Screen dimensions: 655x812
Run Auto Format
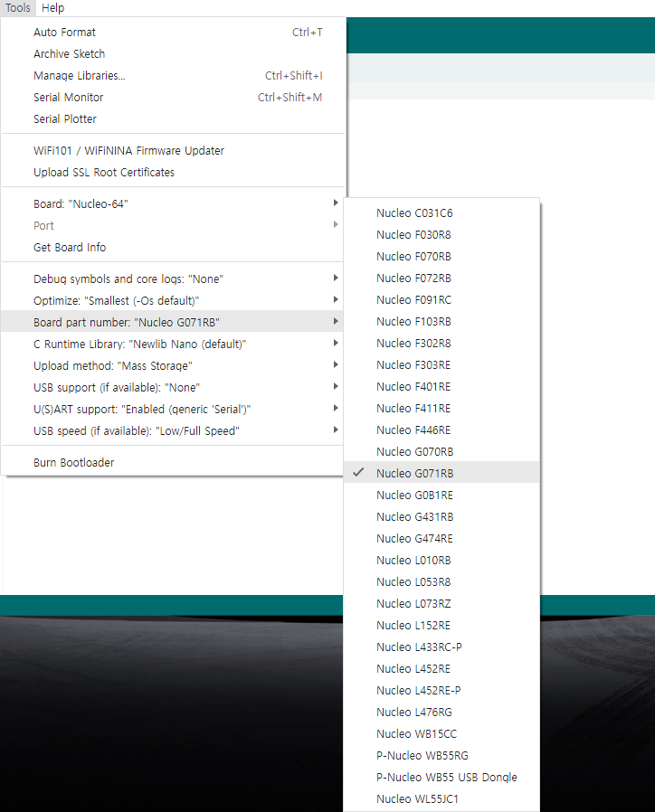[173, 33]
